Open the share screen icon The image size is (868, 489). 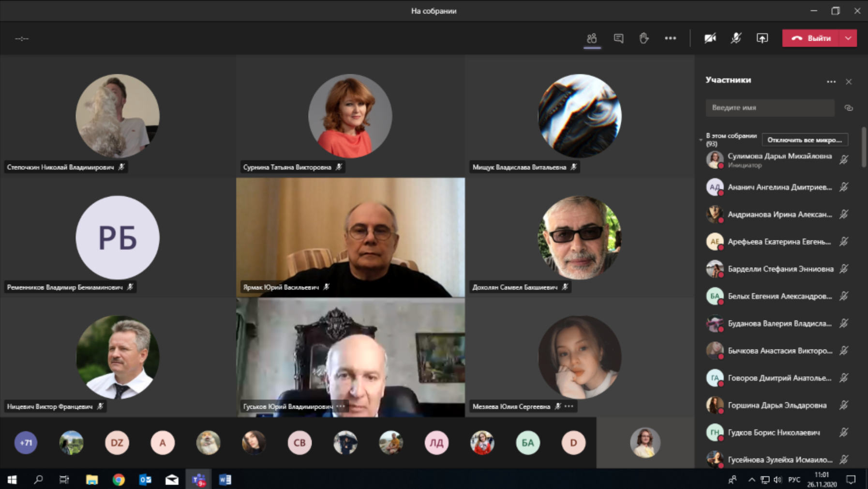pyautogui.click(x=762, y=38)
